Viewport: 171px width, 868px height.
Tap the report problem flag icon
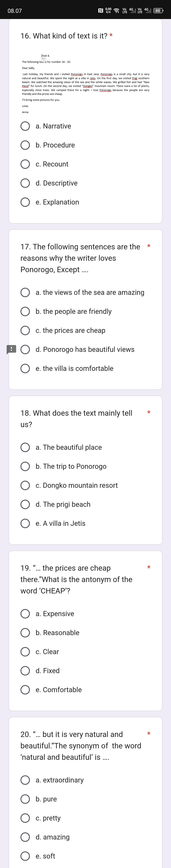pos(11,349)
